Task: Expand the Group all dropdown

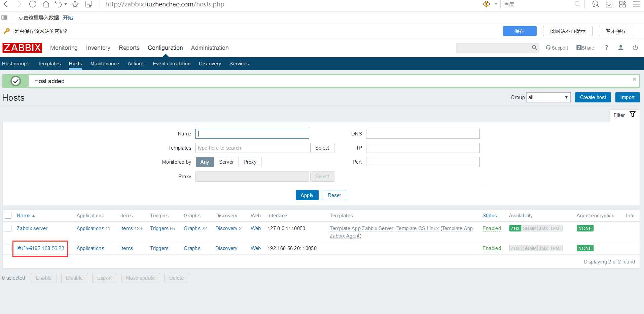Action: point(548,97)
